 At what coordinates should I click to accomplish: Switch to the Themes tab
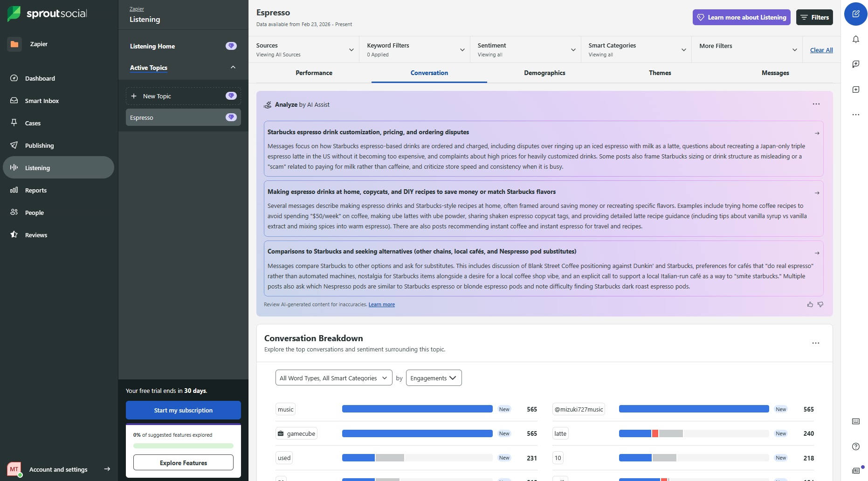(x=660, y=73)
